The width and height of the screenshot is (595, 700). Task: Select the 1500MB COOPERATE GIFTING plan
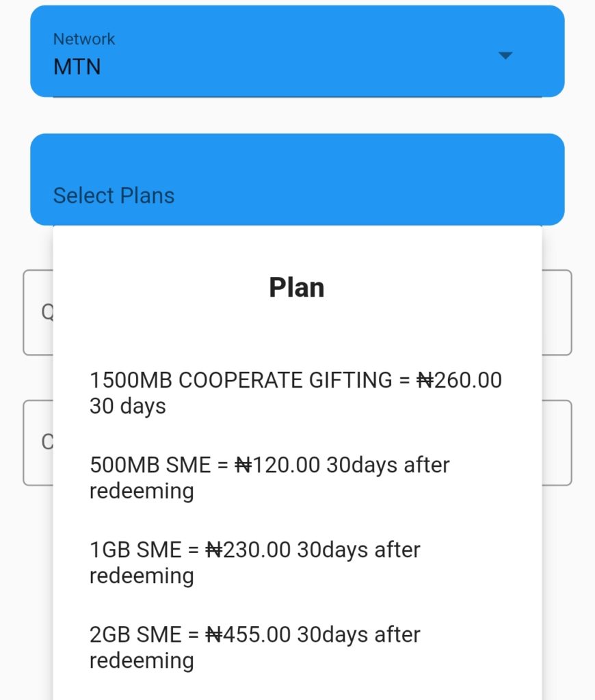pyautogui.click(x=295, y=392)
